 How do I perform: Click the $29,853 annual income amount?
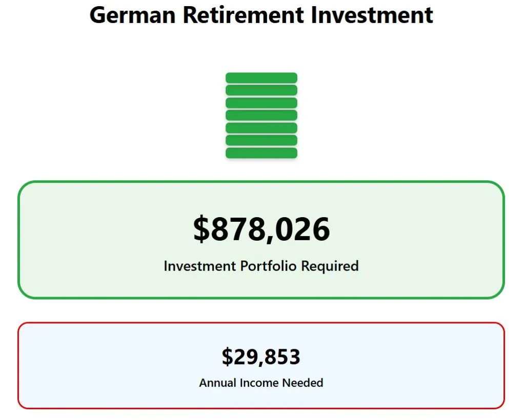point(261,356)
